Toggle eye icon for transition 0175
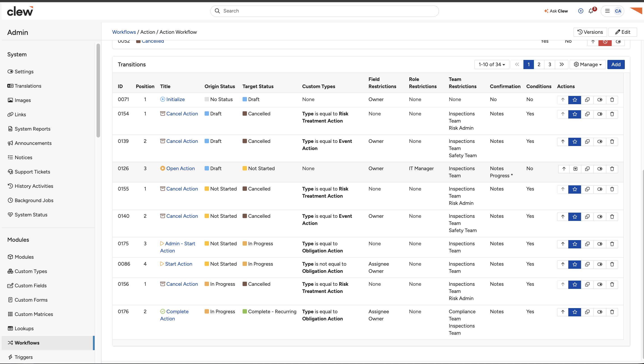644x364 pixels. (600, 244)
